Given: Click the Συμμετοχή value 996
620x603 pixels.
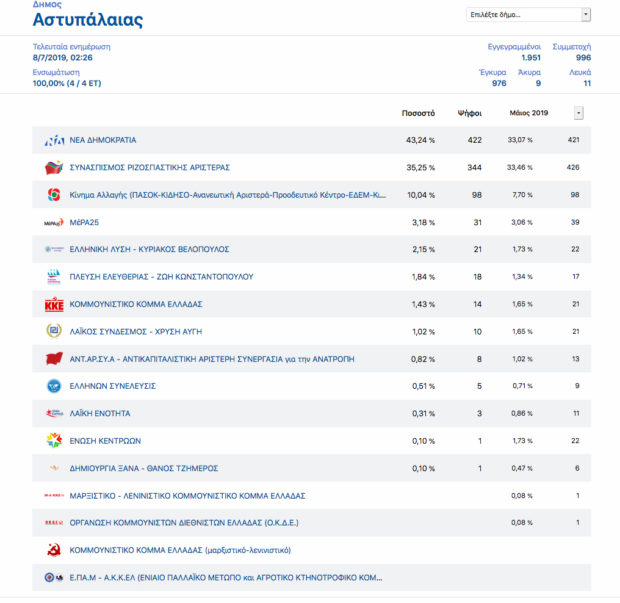Looking at the screenshot, I should (x=583, y=58).
